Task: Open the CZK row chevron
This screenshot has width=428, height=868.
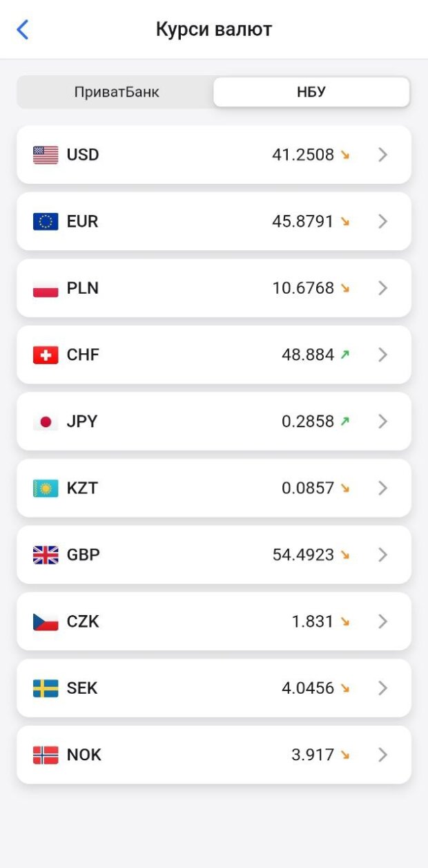Action: pos(383,621)
